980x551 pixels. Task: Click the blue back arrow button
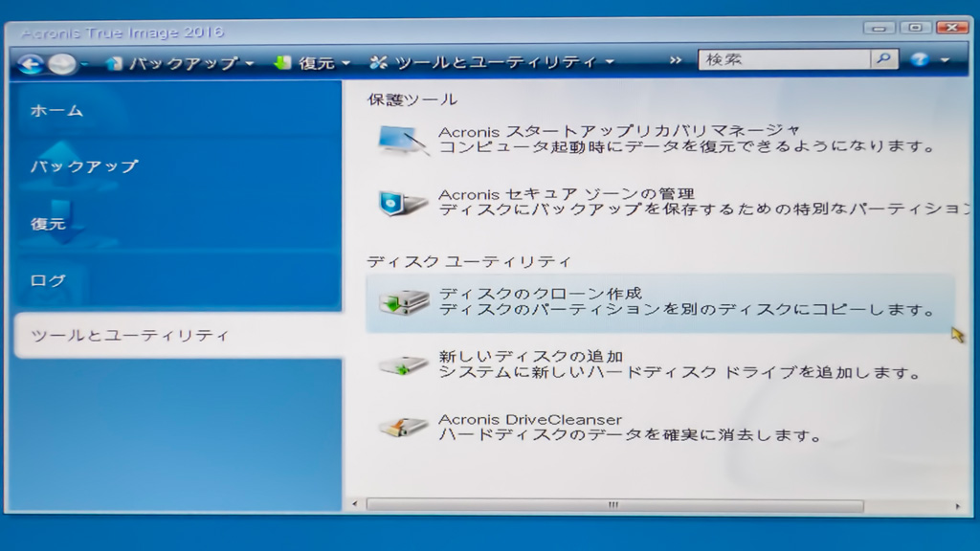(x=30, y=64)
